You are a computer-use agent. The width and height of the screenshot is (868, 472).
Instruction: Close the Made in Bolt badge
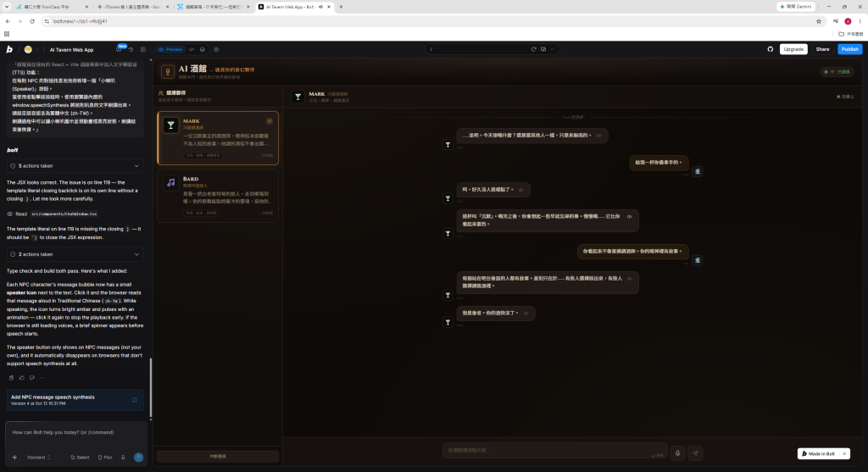tap(844, 453)
